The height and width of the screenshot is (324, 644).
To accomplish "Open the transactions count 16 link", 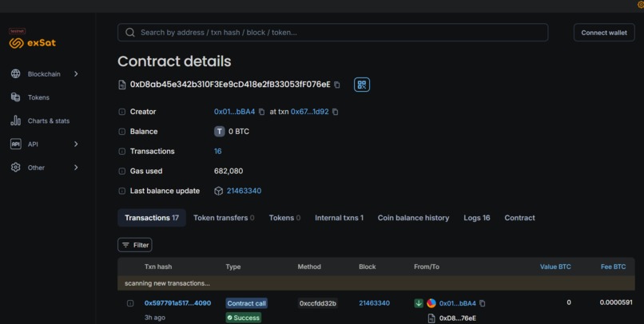I will click(217, 152).
